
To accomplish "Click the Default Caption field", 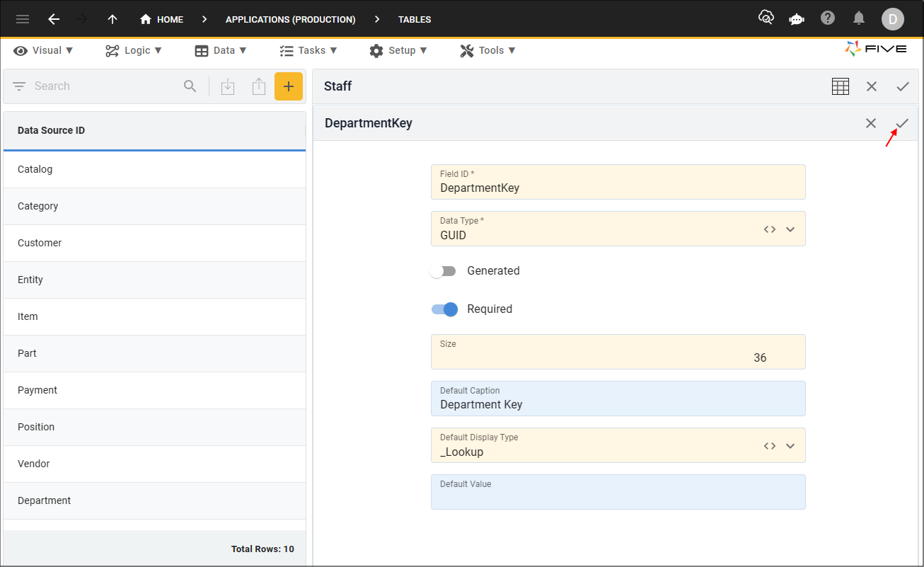I will (618, 399).
